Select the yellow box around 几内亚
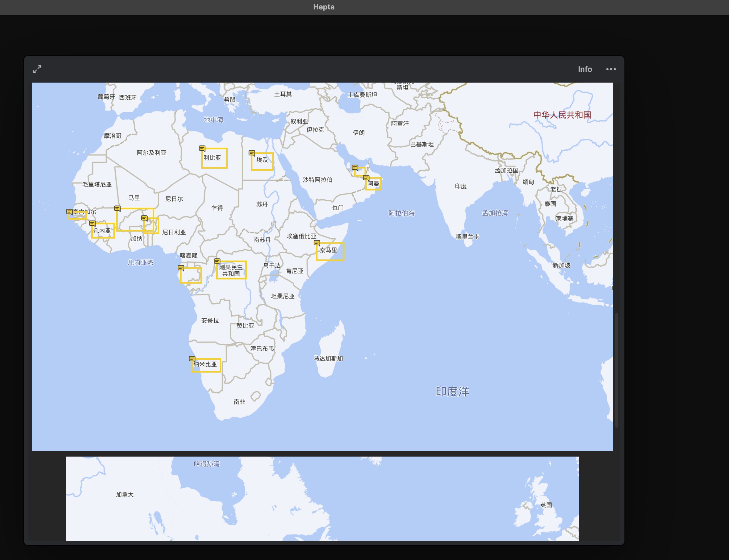 103,231
